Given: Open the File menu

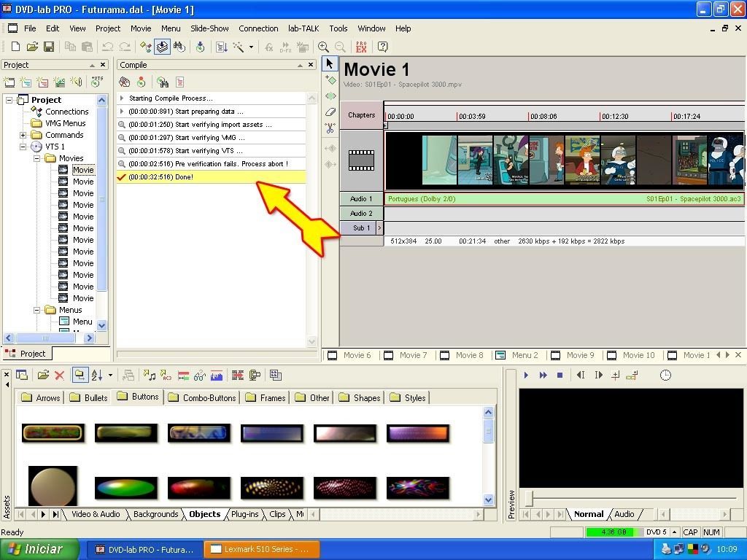Looking at the screenshot, I should (x=30, y=28).
